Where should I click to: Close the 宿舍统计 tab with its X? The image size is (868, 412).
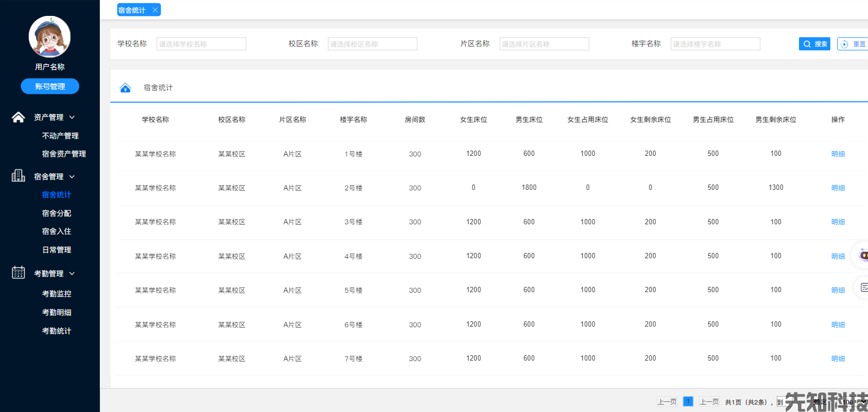(x=155, y=10)
